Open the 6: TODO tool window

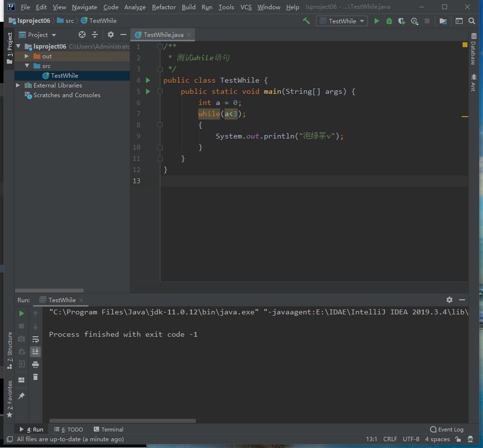point(69,429)
